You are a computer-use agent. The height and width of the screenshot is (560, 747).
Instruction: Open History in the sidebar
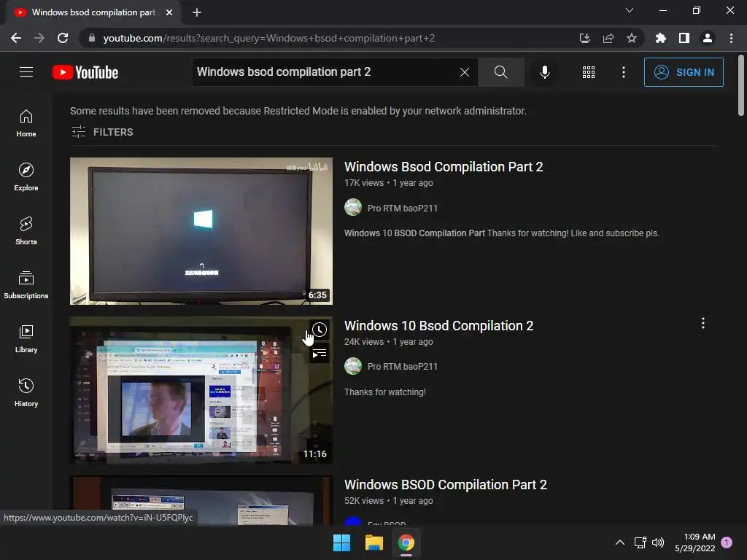click(x=26, y=392)
